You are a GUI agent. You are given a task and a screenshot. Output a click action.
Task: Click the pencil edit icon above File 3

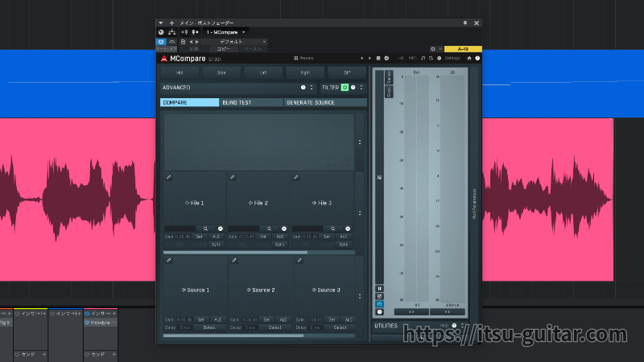(x=296, y=177)
